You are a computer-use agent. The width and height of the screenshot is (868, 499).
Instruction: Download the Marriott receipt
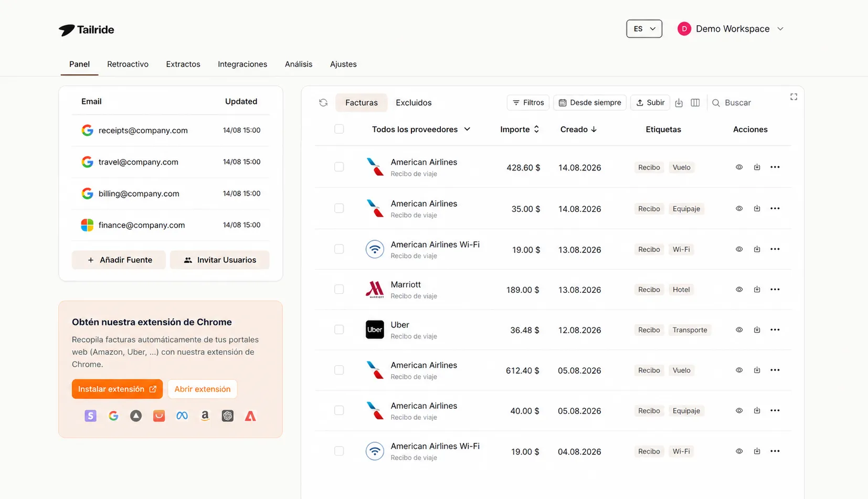757,290
